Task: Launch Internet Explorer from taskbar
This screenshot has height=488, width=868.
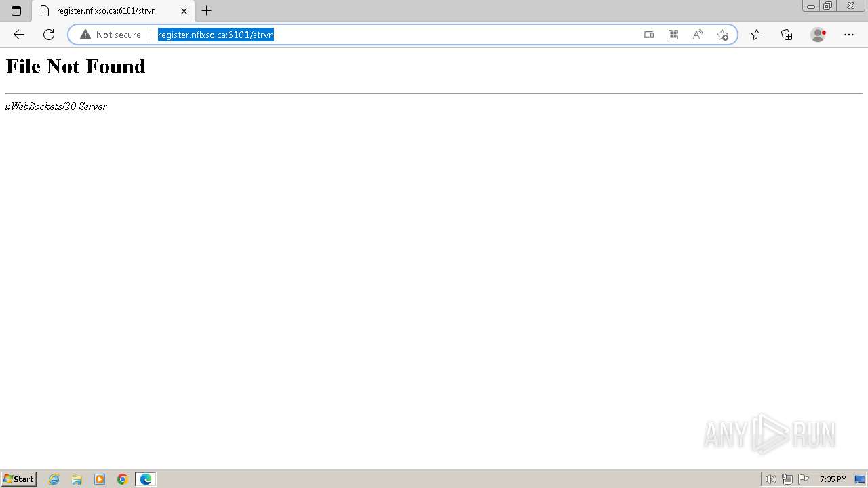Action: coord(54,479)
